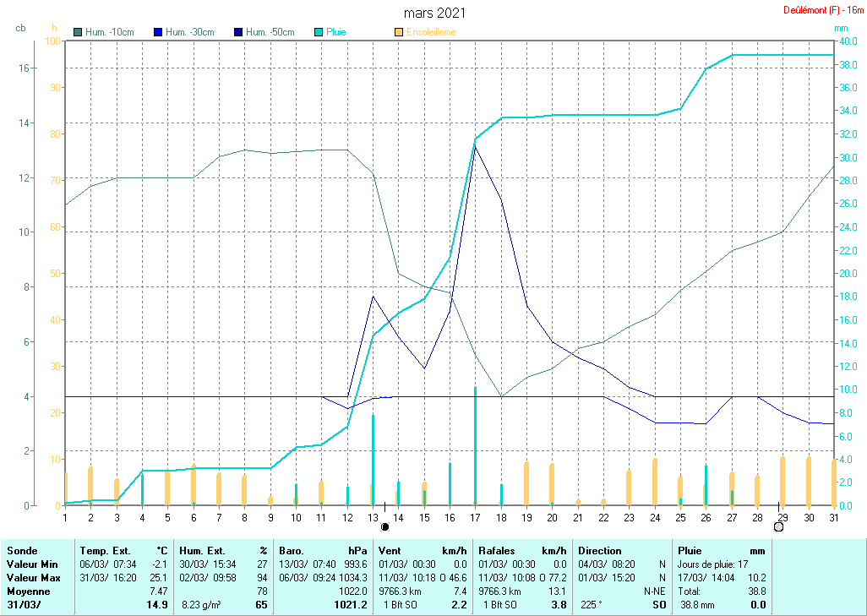
Task: Click day 31 on the x-axis
Action: click(834, 517)
